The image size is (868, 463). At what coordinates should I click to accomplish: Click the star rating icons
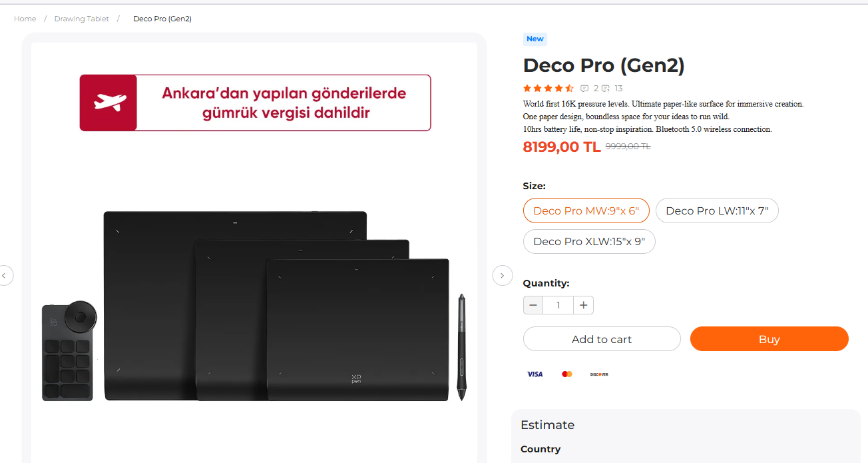coord(548,89)
